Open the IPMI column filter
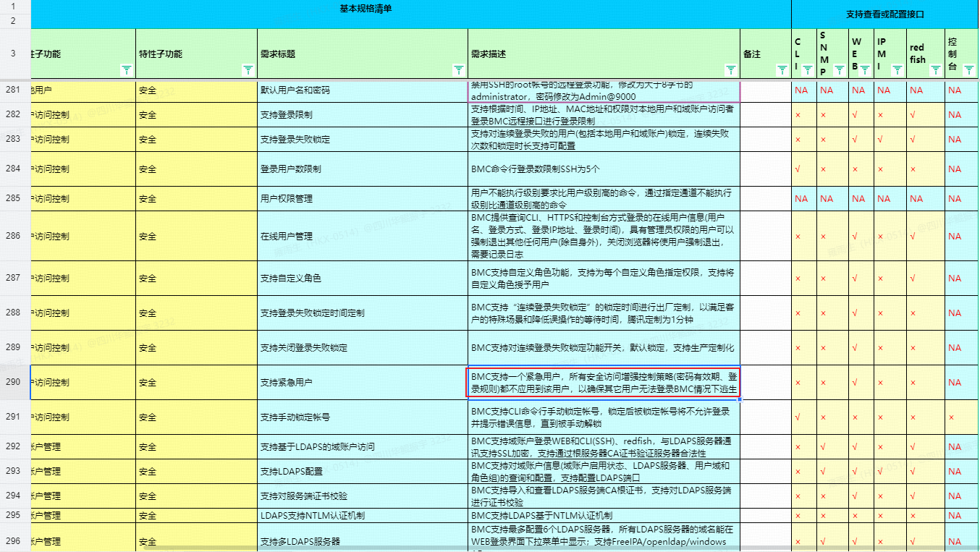The image size is (980, 552). click(897, 70)
